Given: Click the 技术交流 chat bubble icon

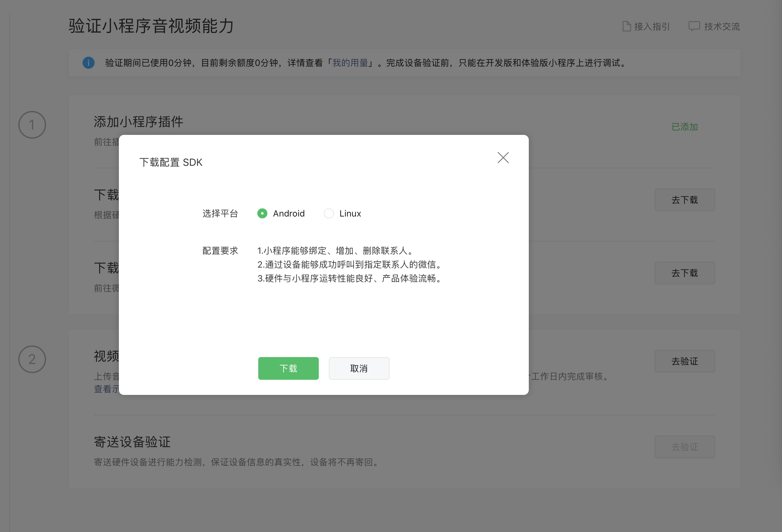Looking at the screenshot, I should [x=694, y=26].
